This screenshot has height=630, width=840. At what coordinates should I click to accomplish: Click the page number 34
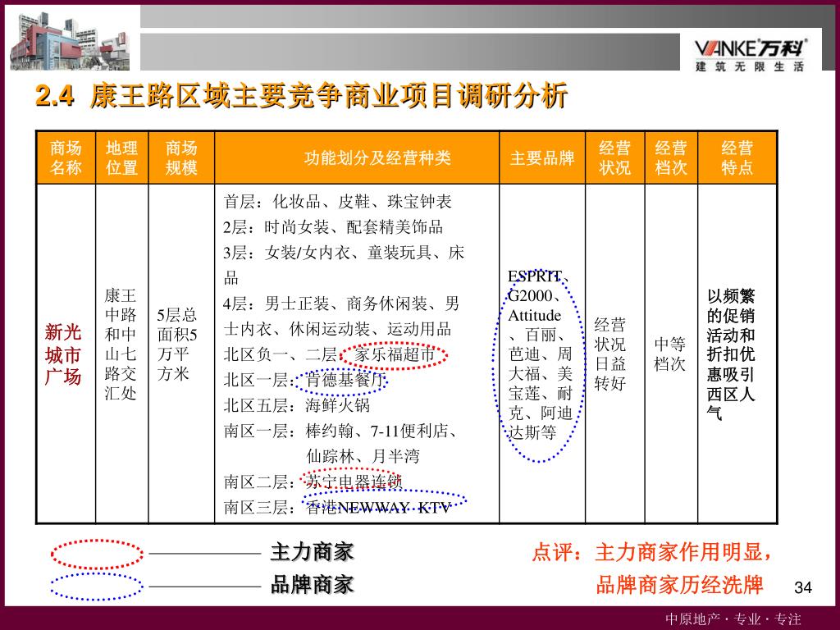coord(803,587)
